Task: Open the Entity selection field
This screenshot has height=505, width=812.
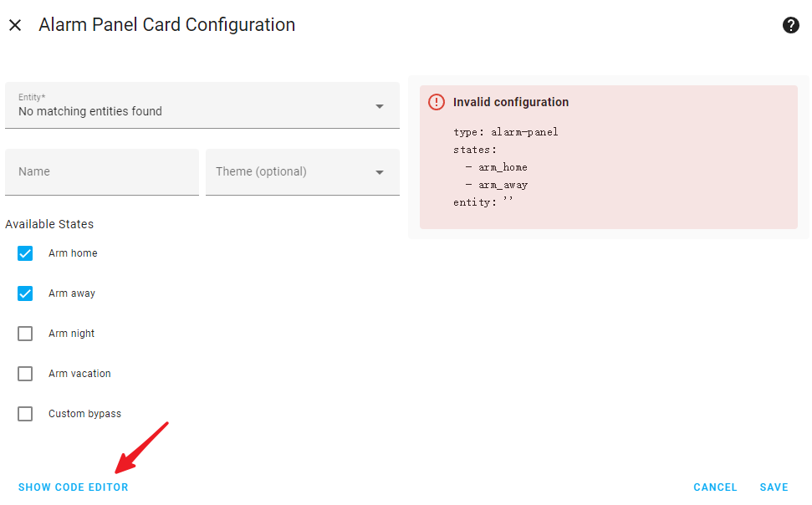Action: pos(202,105)
